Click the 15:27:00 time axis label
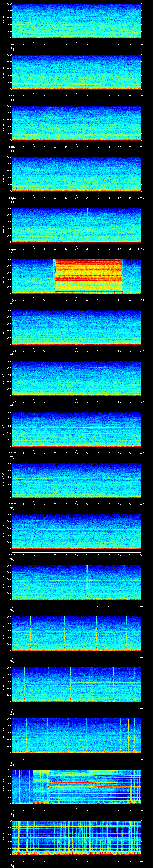Screen dimensions: 153x868 [x=12, y=606]
